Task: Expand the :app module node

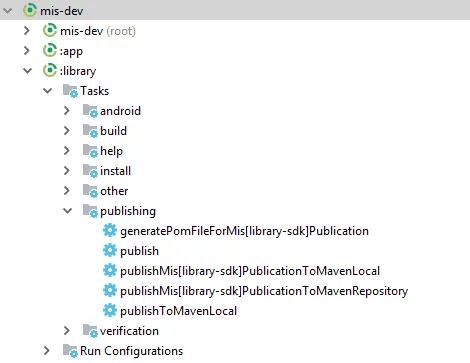Action: 27,51
